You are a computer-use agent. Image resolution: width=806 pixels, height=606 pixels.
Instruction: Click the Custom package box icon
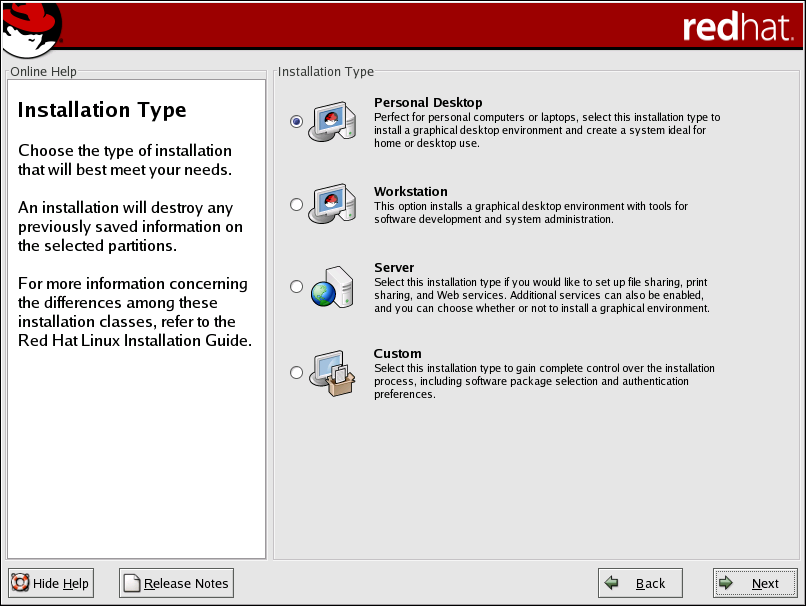click(x=330, y=372)
